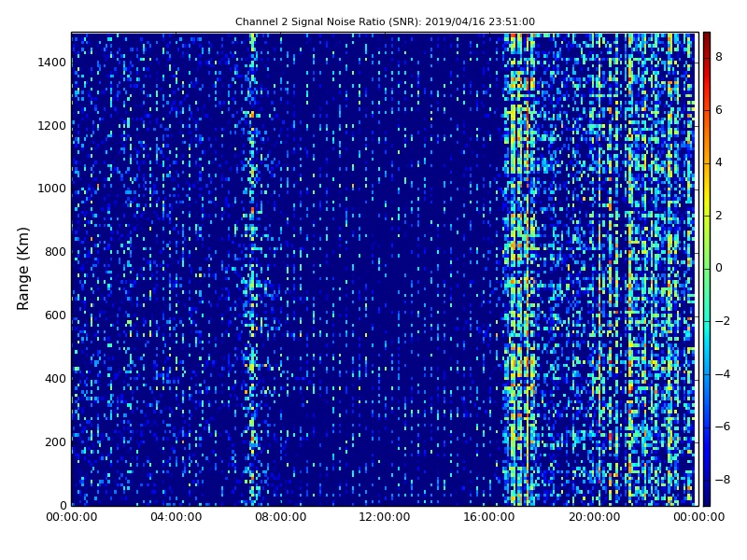Click the 400 range tick label
The height and width of the screenshot is (560, 747).
pyautogui.click(x=55, y=379)
